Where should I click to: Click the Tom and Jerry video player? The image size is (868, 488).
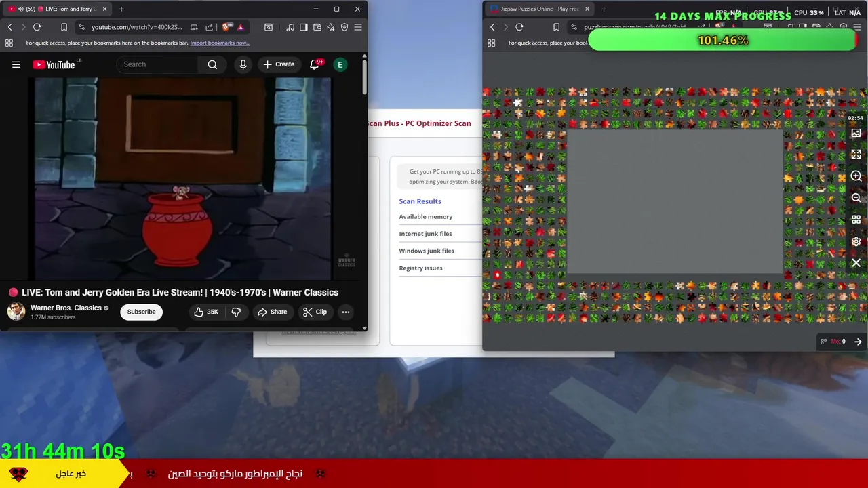(183, 178)
